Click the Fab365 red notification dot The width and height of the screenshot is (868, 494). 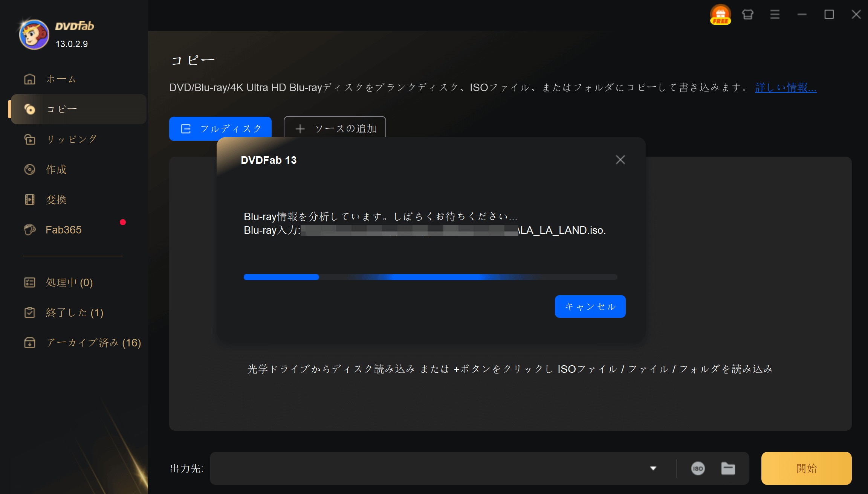point(123,222)
